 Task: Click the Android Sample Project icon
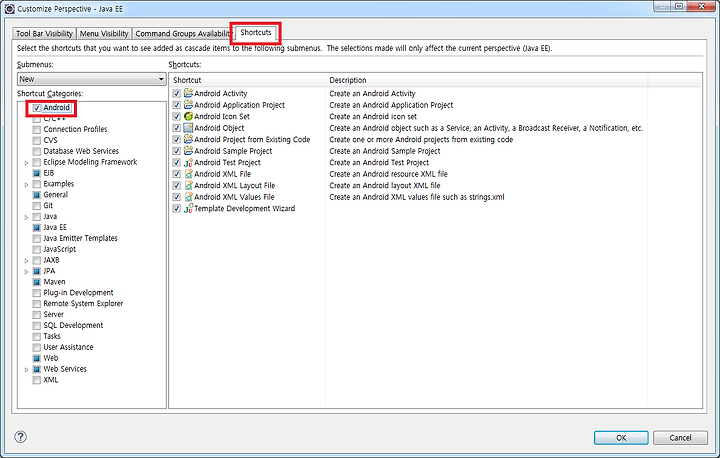pyautogui.click(x=188, y=151)
